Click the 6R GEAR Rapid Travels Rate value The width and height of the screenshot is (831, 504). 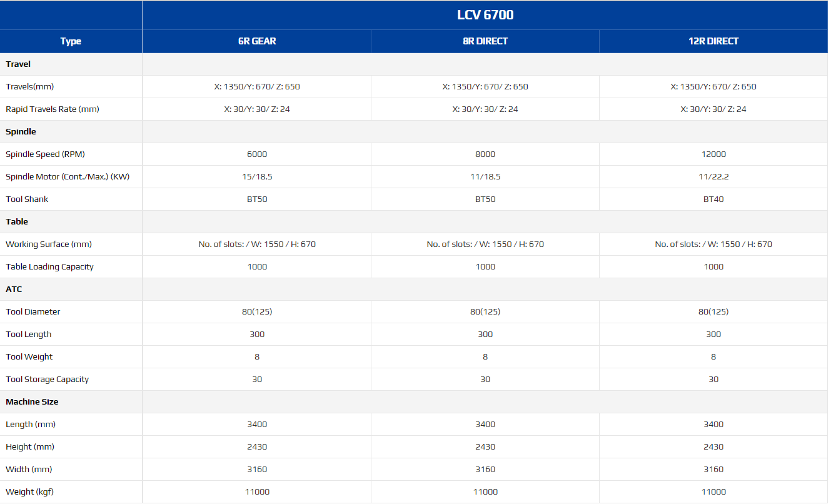257,109
